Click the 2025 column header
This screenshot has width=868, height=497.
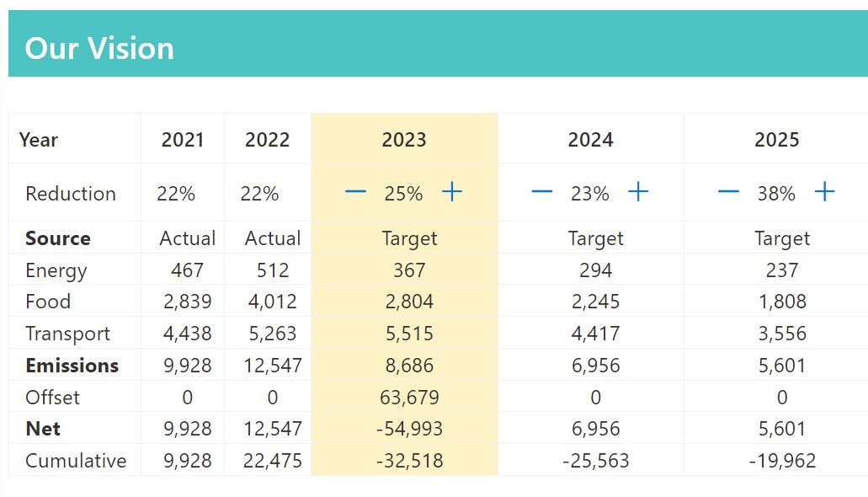coord(777,140)
